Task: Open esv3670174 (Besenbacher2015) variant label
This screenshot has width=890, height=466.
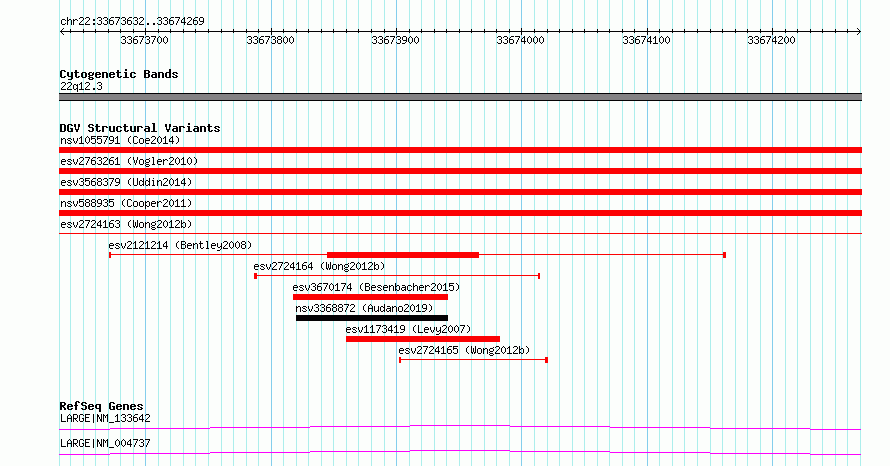Action: [376, 287]
